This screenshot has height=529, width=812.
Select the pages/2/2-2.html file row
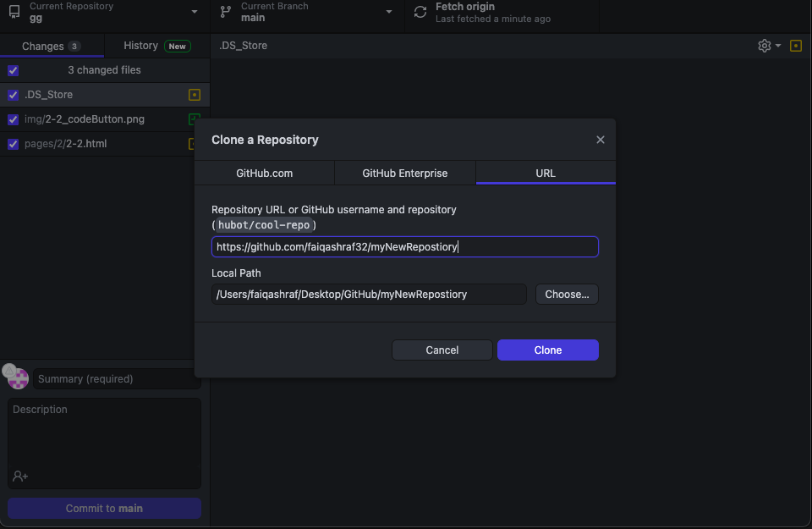click(x=105, y=144)
